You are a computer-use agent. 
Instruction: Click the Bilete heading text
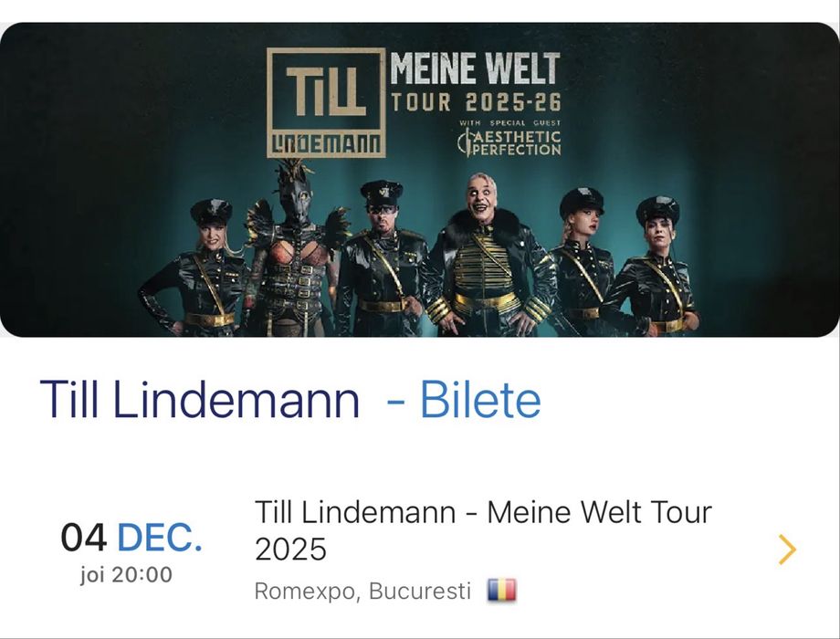tap(480, 400)
